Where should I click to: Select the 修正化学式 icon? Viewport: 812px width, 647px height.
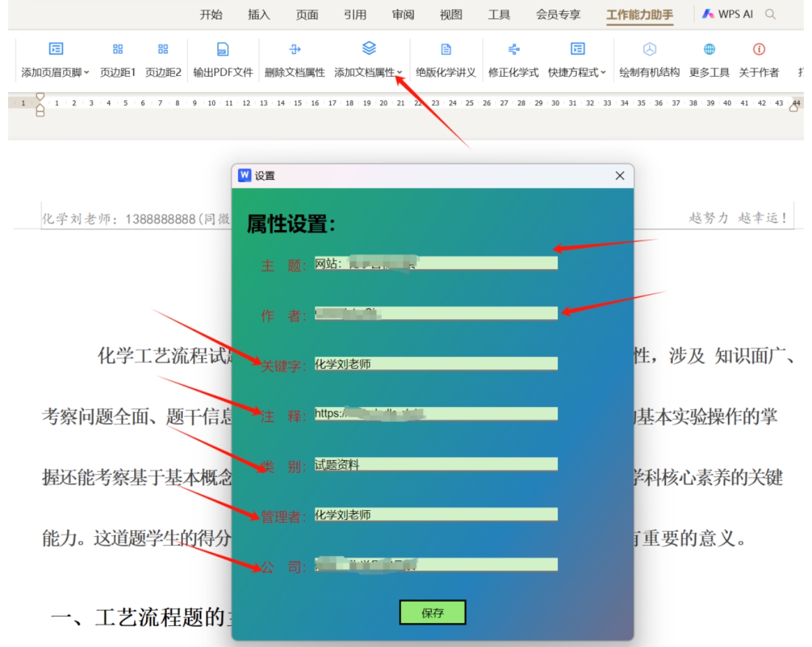coord(513,49)
